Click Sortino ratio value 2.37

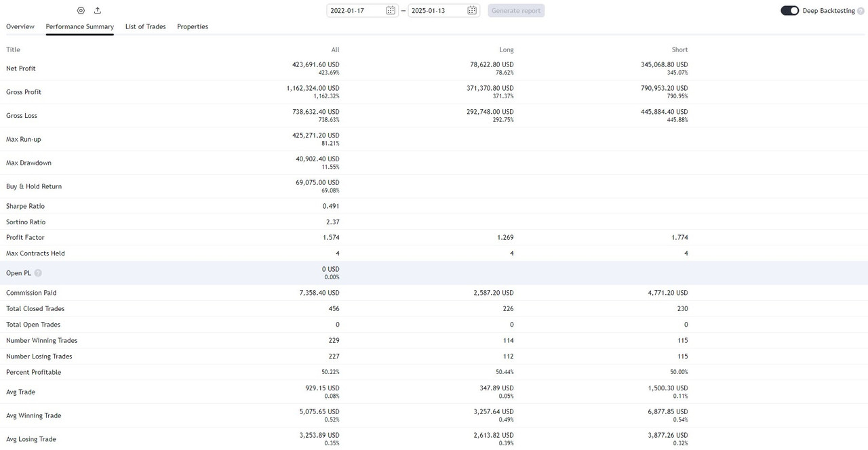click(333, 222)
